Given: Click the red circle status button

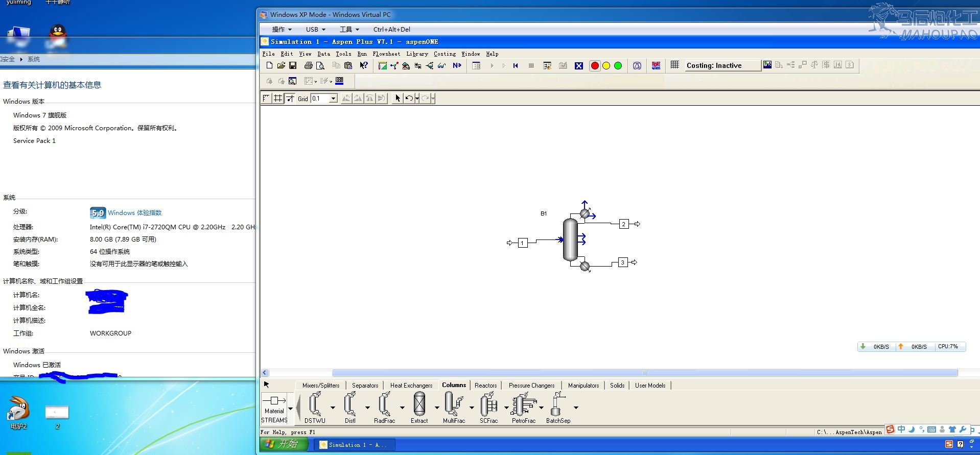Looking at the screenshot, I should point(595,65).
